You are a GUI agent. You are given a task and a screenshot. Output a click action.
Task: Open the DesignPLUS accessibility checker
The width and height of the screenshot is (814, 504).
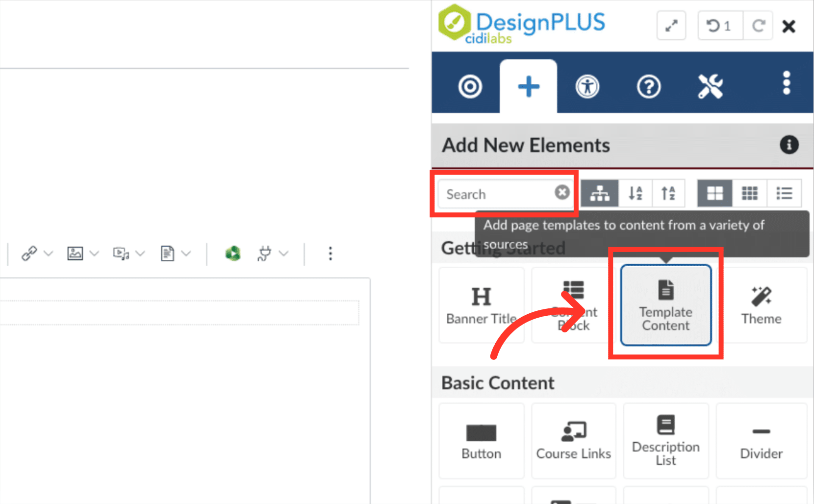click(586, 86)
